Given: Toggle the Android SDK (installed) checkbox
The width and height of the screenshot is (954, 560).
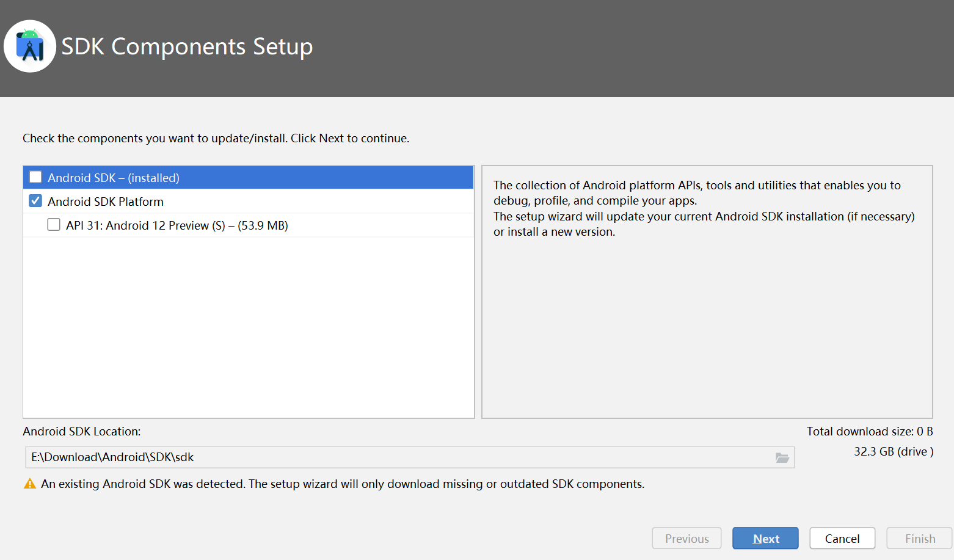Looking at the screenshot, I should tap(35, 177).
